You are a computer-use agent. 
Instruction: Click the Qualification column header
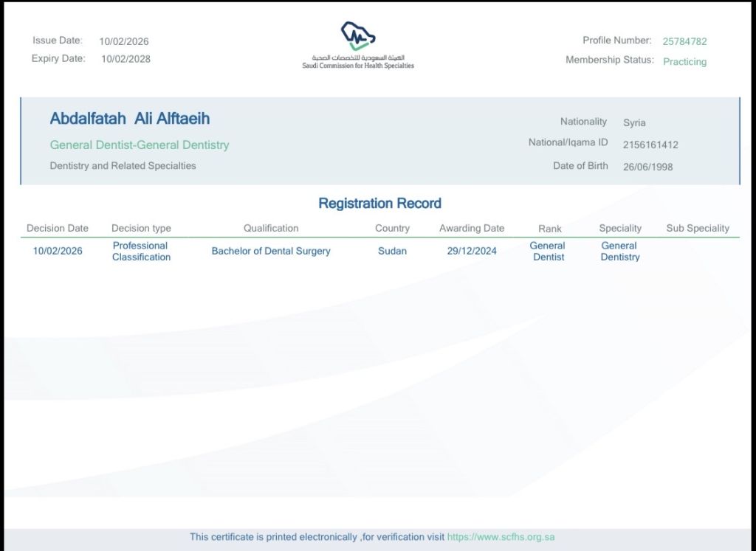271,229
